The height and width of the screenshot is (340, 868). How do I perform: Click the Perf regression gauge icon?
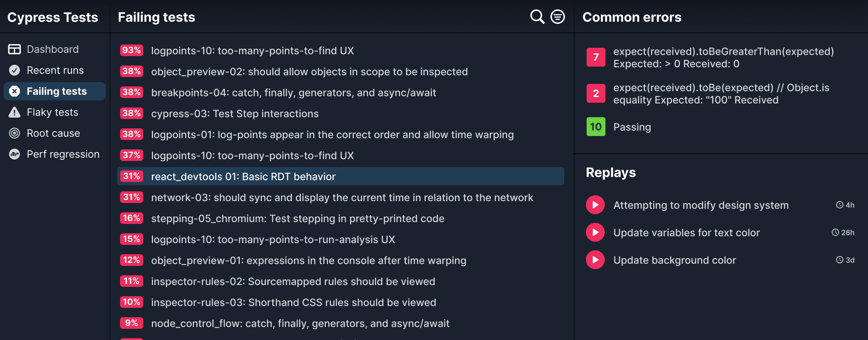[14, 154]
